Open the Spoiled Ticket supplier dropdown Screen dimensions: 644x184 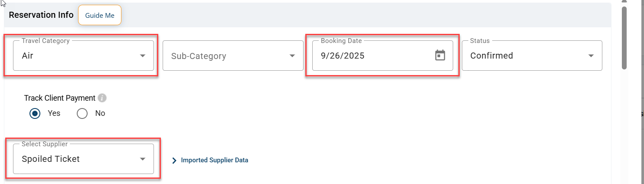tap(83, 159)
